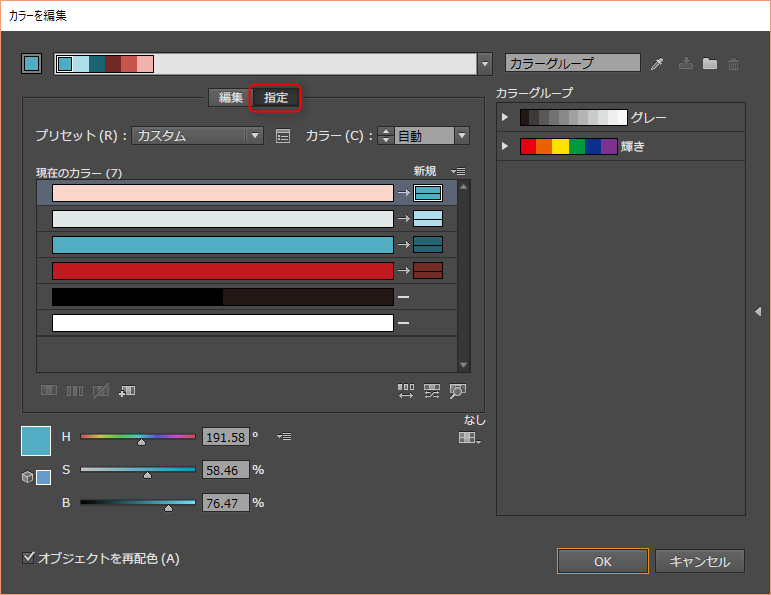Open the プリセット dropdown showing カスタム
Screen dimensions: 771x595
(x=197, y=136)
